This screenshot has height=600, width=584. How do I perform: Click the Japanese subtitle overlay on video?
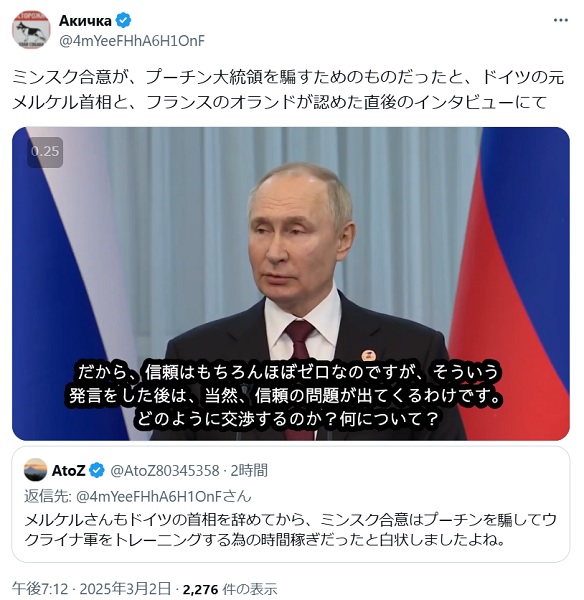pyautogui.click(x=285, y=396)
